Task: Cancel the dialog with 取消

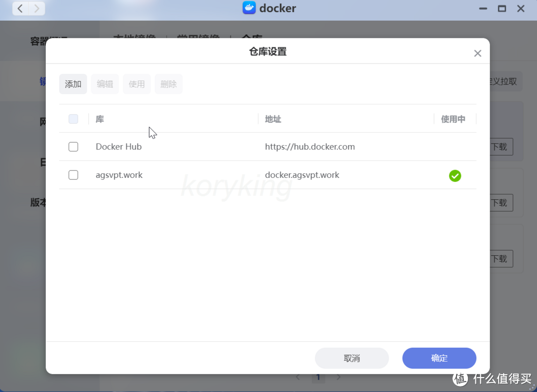Action: coord(352,358)
